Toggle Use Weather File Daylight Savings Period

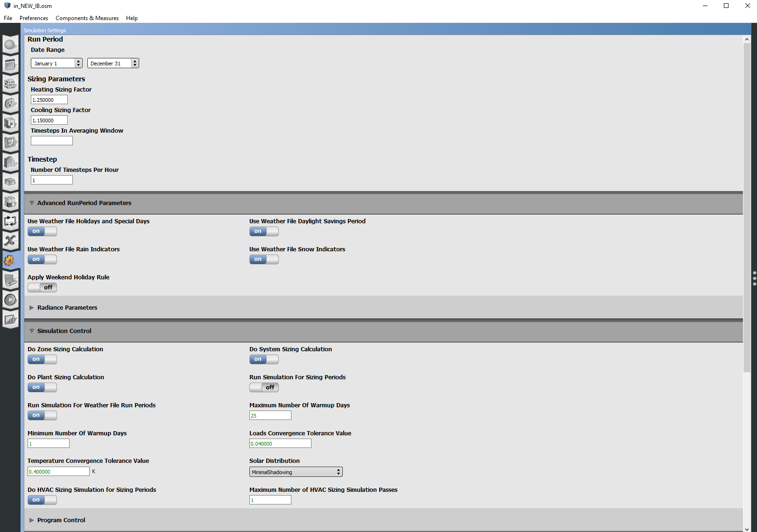(x=264, y=231)
